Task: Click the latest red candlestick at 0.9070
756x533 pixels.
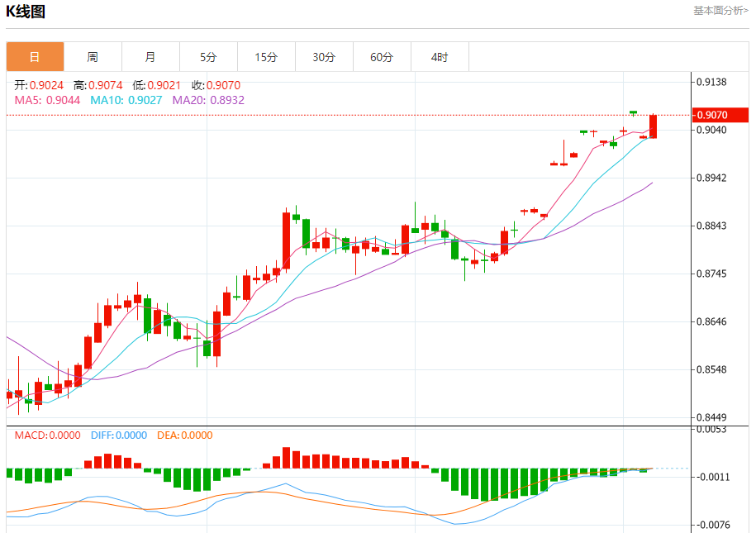Action: 654,126
